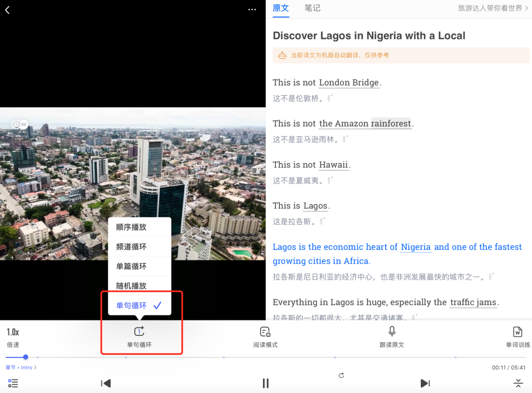
Task: Open the 单句循环 loop mode control
Action: coord(139,337)
